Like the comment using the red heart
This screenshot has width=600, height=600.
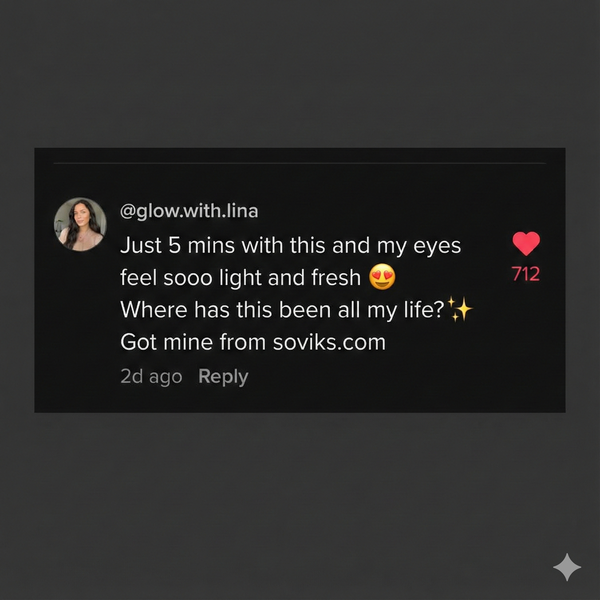[526, 243]
